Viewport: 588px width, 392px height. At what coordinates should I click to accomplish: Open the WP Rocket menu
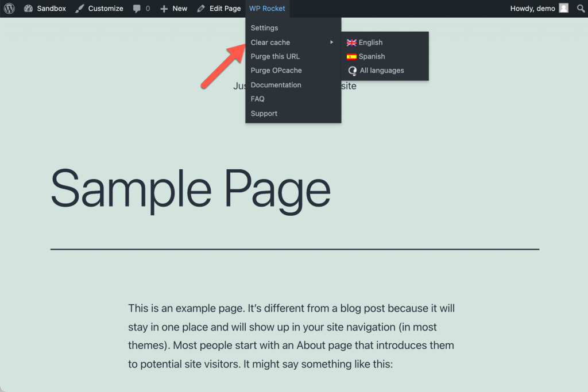point(267,8)
